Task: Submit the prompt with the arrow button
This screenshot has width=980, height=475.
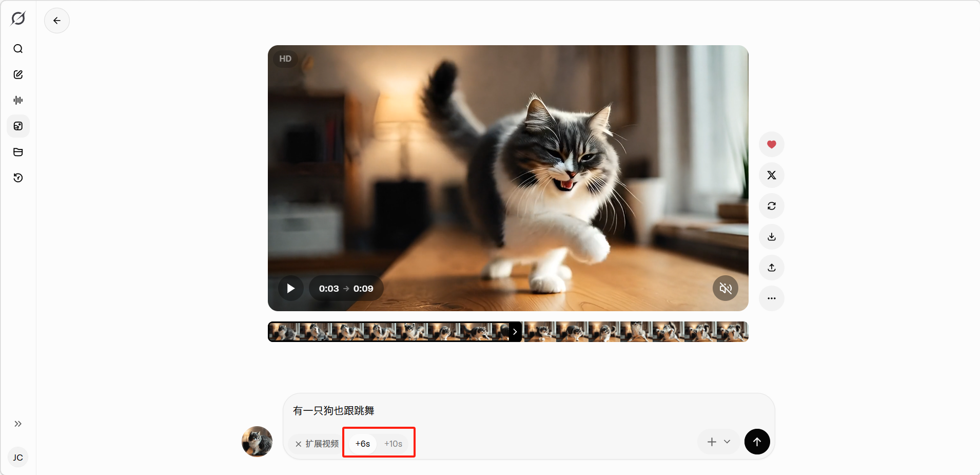Action: coord(757,442)
